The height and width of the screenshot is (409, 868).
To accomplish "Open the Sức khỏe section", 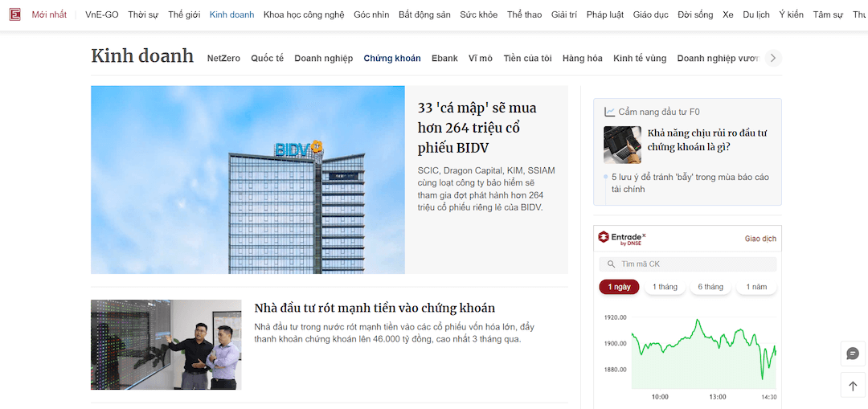I will (479, 15).
